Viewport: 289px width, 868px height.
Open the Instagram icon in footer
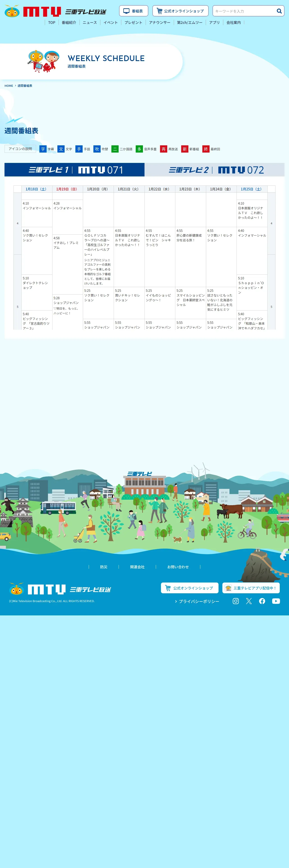point(236,601)
